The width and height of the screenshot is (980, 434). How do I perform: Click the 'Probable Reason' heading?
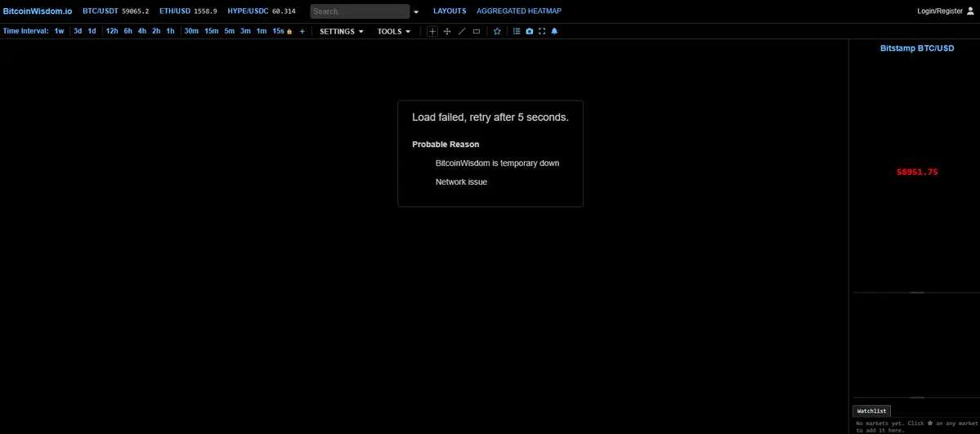[x=445, y=145]
